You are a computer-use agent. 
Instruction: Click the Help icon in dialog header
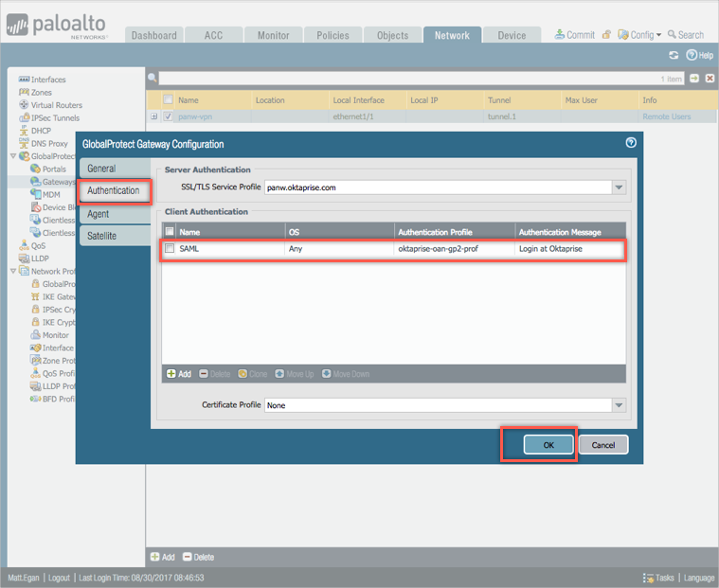click(x=631, y=143)
